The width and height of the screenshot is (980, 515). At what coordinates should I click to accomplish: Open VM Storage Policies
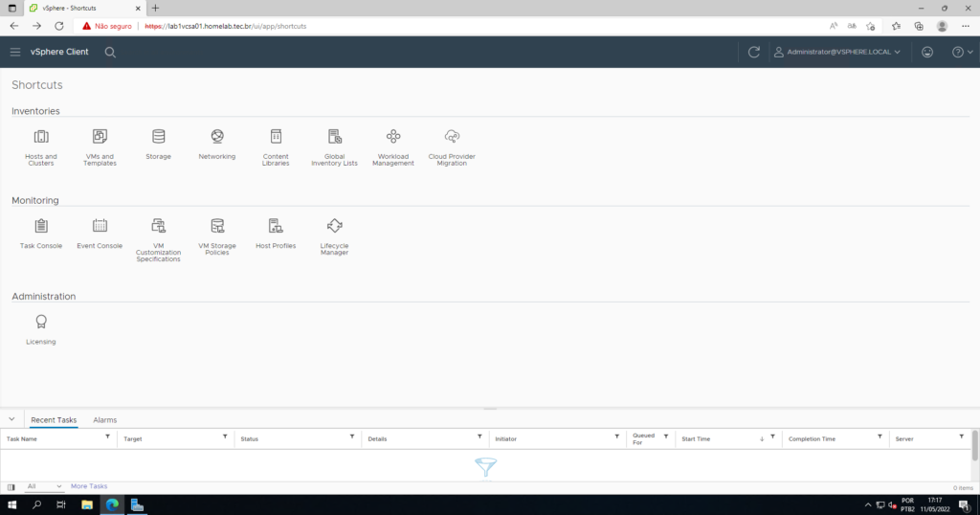pos(217,236)
